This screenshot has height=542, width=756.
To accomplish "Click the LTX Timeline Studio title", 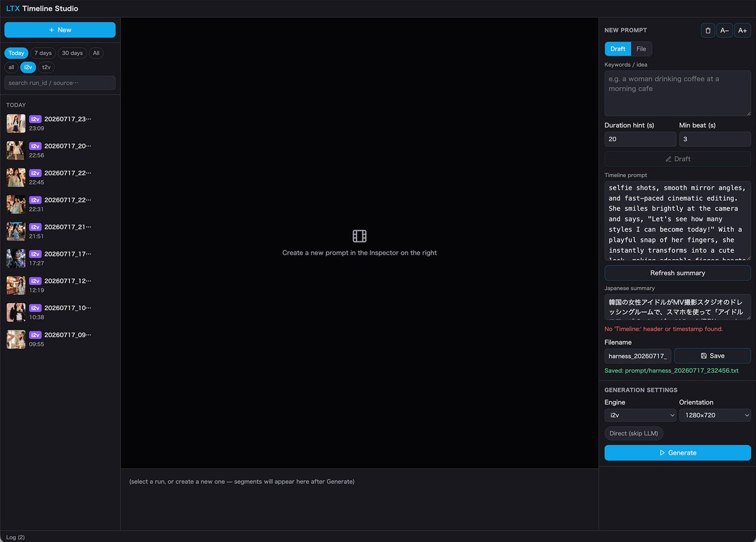I will click(42, 9).
